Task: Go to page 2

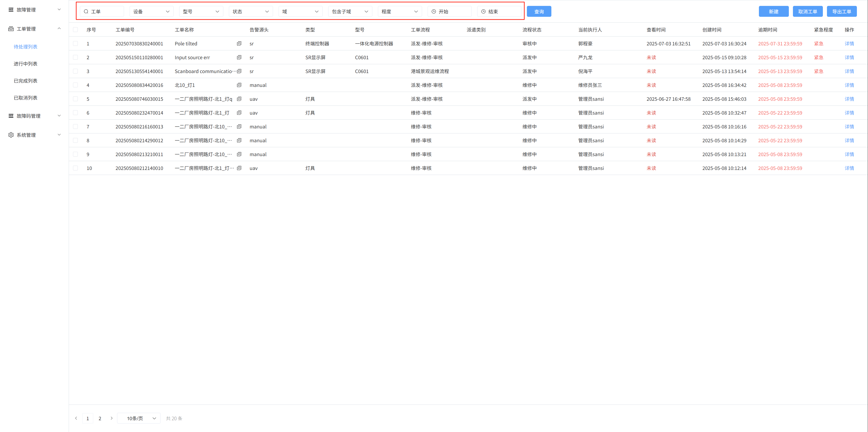Action: tap(100, 418)
